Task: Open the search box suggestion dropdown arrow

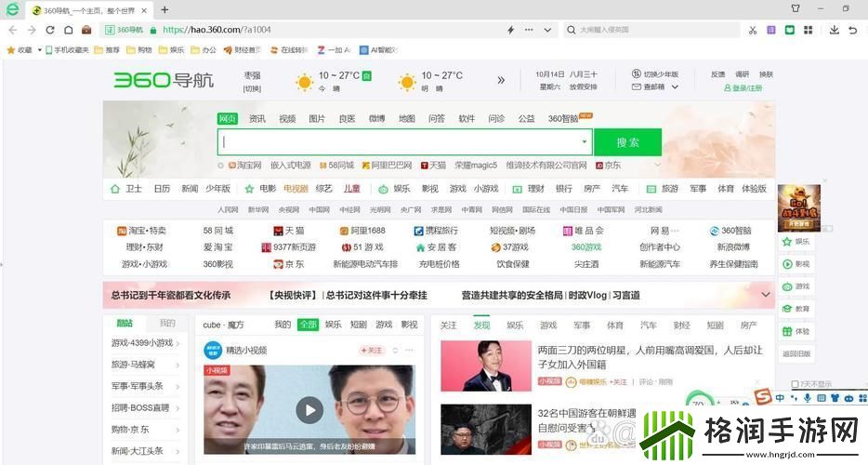Action: tap(584, 142)
